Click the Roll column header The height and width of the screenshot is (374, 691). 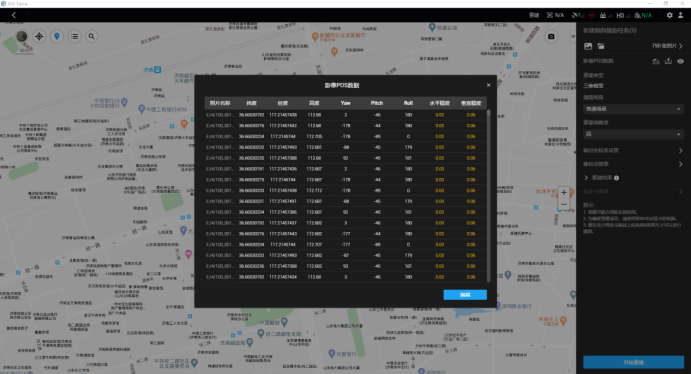(x=408, y=103)
